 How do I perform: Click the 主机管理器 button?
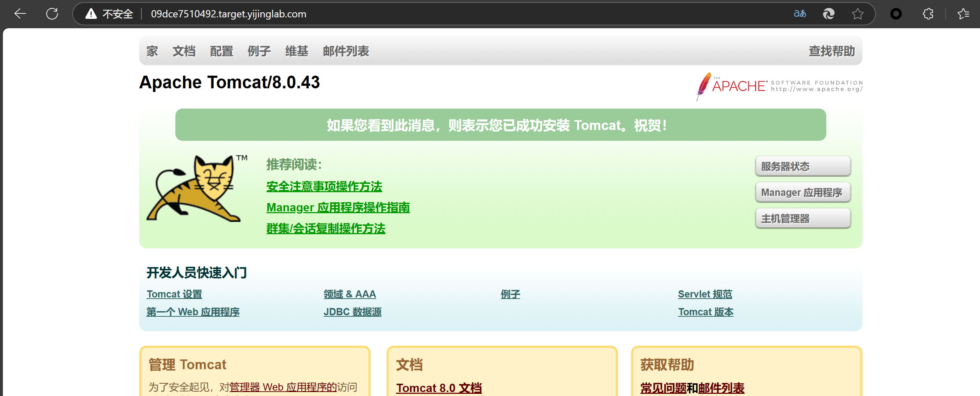click(803, 219)
